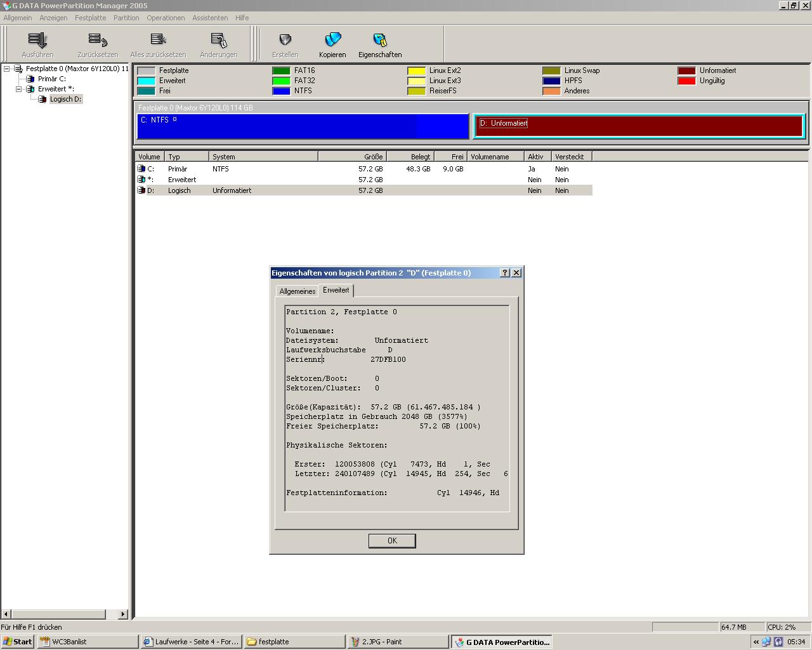Open the Assistenten menu
Screen dimensions: 812x650
(210, 18)
